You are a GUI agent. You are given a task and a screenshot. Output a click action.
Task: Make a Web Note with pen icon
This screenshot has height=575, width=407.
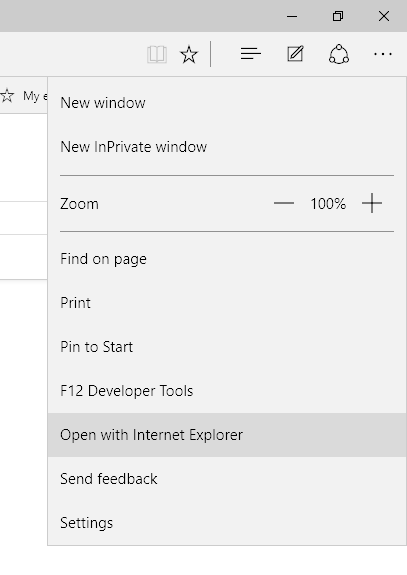click(x=295, y=54)
